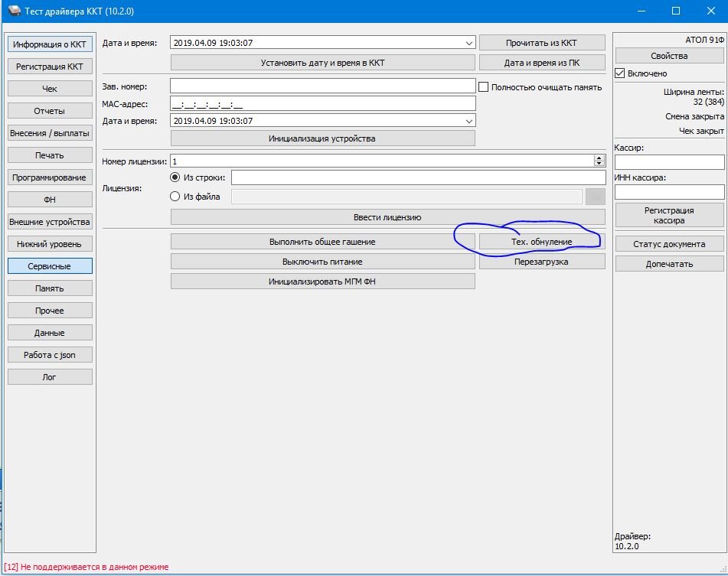
Task: Click the Ввести лицензию button
Action: click(387, 217)
